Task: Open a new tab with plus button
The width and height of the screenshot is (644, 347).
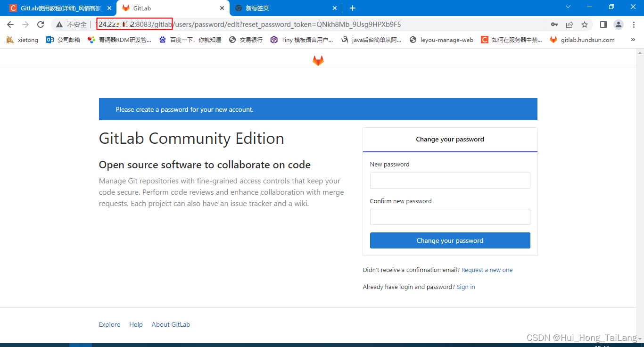Action: coord(353,8)
